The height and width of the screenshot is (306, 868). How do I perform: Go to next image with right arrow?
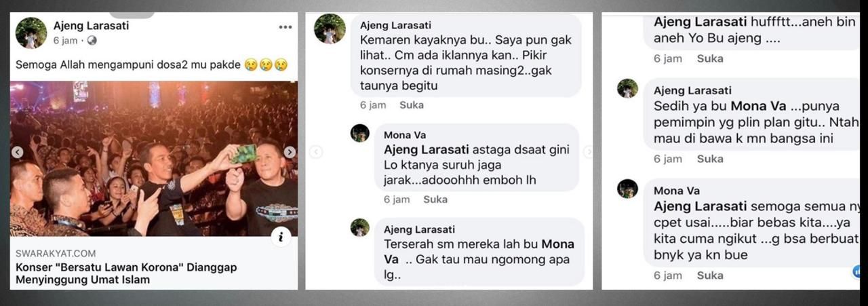coord(290,152)
